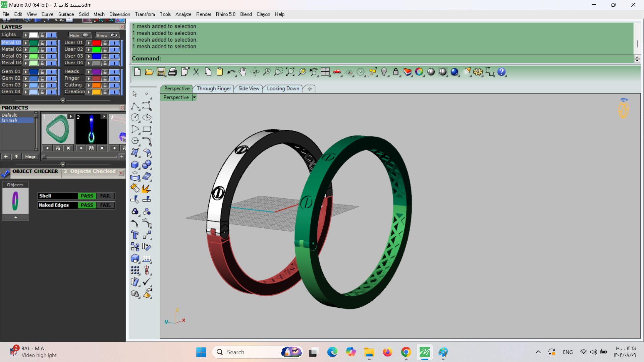Click the Undo arrow icon
Screen dimensions: 644x362
(231, 72)
